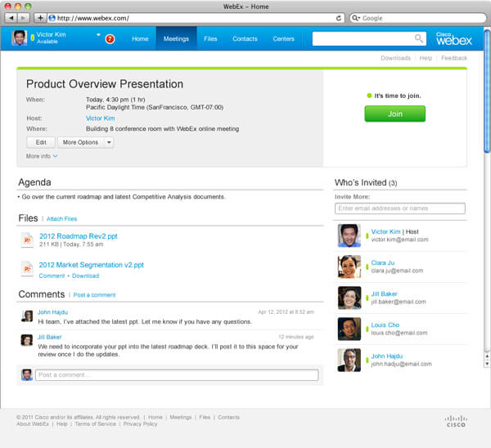The width and height of the screenshot is (491, 448).
Task: Click the Cisco WebEx logo in header
Action: click(x=453, y=38)
